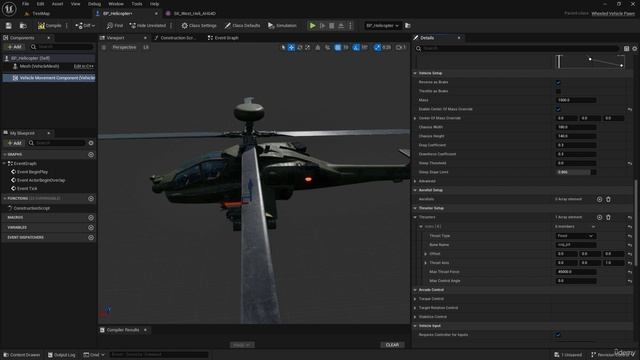Select Event Tick in My Blueprint
This screenshot has width=640, height=360.
[x=27, y=189]
